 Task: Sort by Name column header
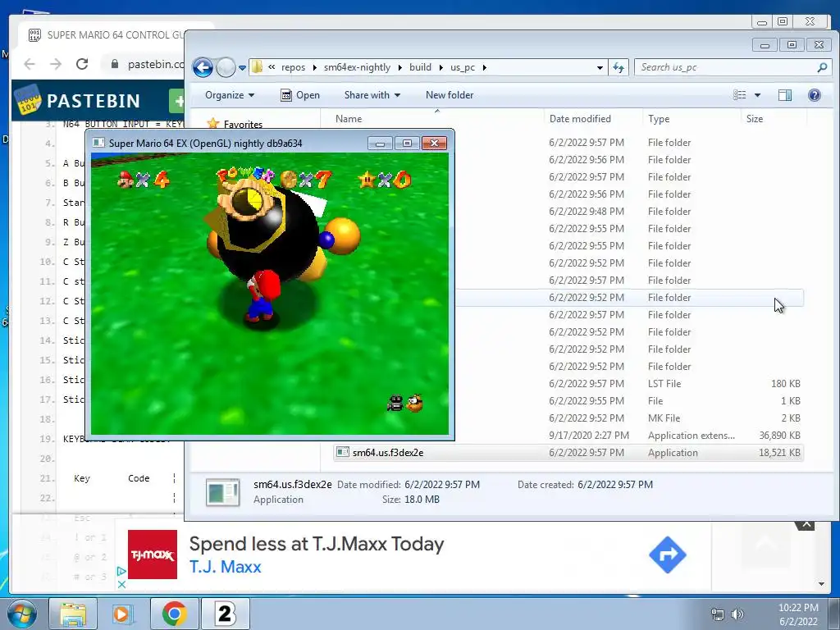(x=349, y=119)
